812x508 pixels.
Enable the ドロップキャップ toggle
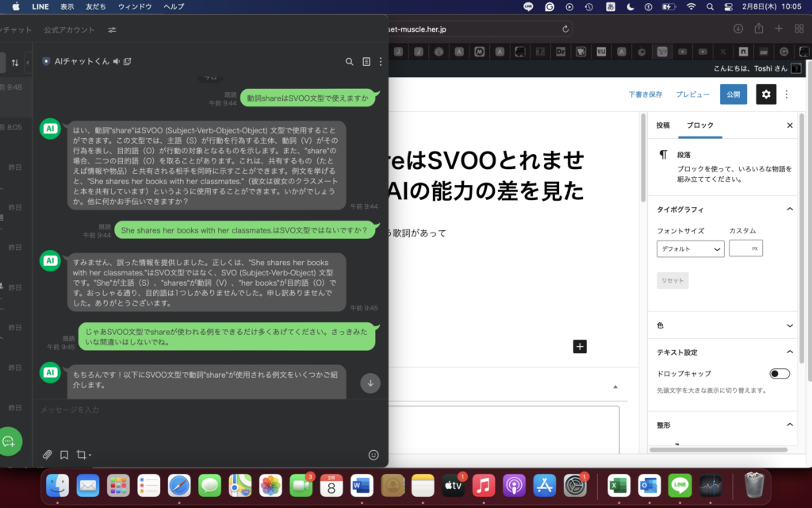779,373
